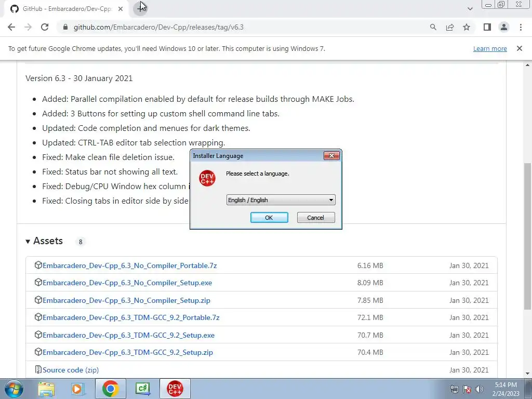Bookmark this page with the star
Image resolution: width=532 pixels, height=399 pixels.
[x=467, y=27]
